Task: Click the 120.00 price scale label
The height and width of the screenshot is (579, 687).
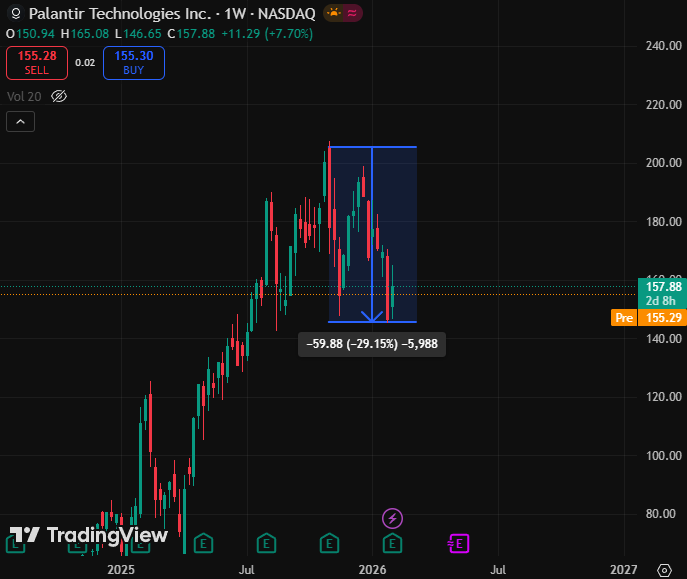Action: coord(663,397)
